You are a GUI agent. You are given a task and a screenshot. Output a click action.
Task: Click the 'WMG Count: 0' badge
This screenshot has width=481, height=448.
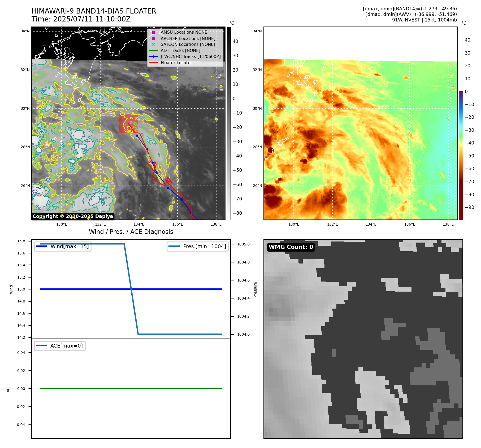coord(291,247)
